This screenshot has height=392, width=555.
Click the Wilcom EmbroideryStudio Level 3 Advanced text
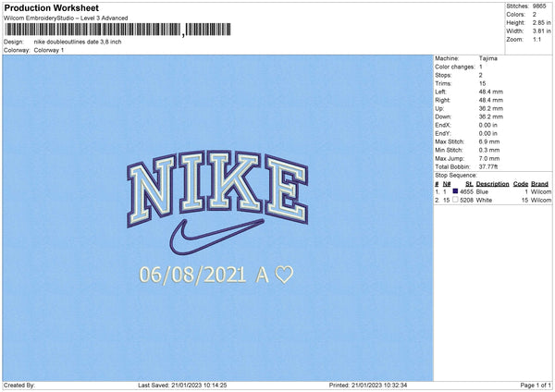[x=66, y=18]
